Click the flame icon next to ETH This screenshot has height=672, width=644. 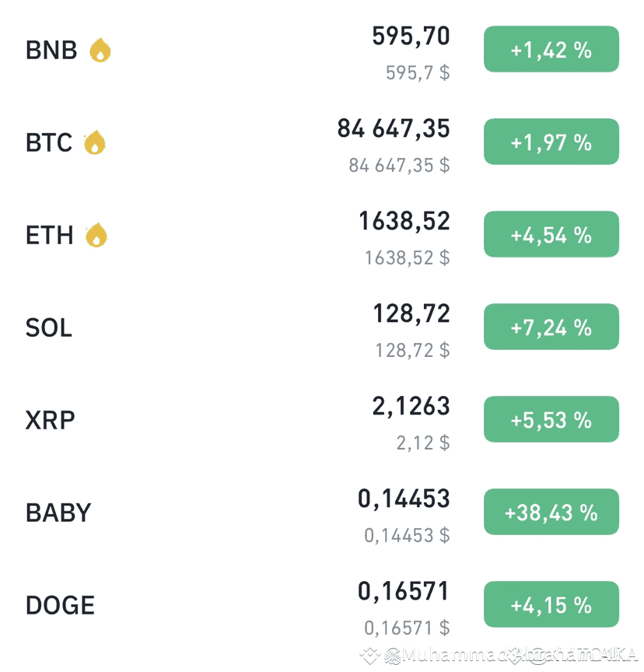click(x=96, y=235)
